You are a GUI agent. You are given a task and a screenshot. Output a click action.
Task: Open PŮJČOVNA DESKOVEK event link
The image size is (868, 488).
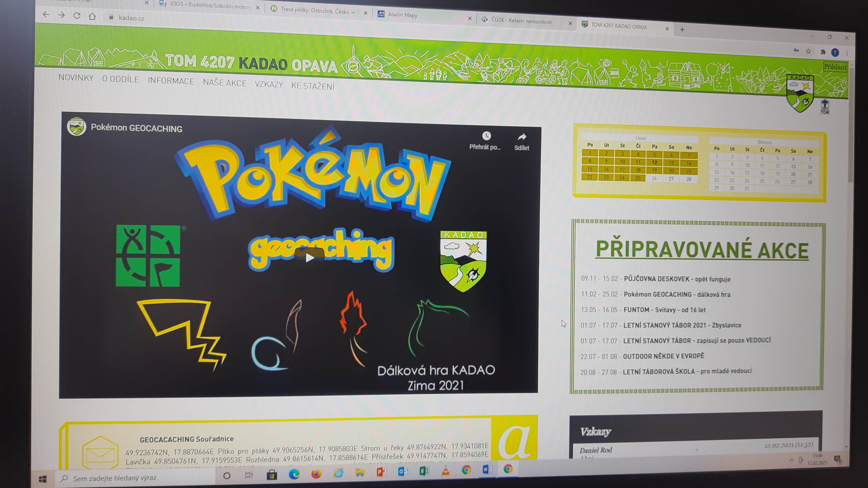[x=677, y=279]
